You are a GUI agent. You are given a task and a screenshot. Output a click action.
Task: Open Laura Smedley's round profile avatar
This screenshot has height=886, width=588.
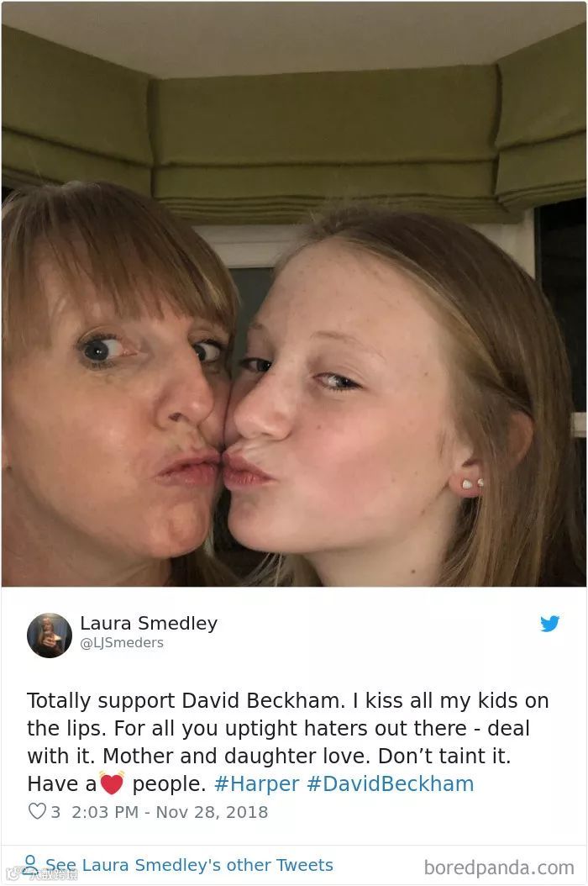pyautogui.click(x=50, y=635)
